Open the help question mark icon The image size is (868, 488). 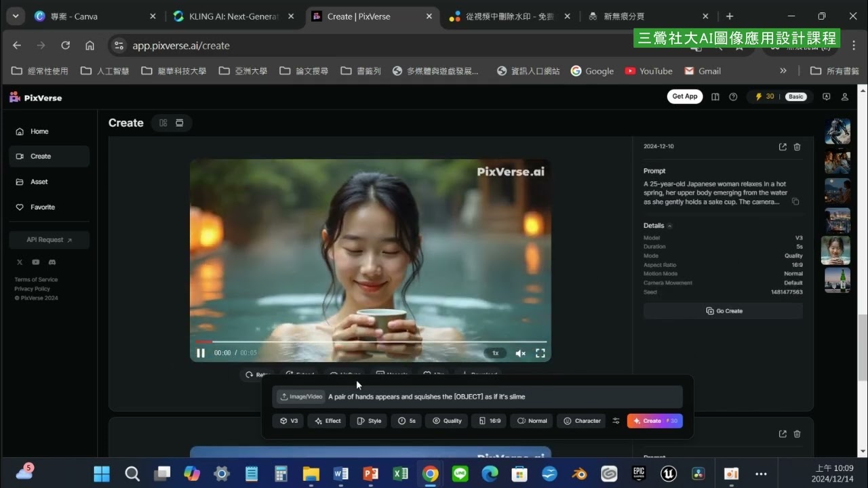click(x=733, y=97)
